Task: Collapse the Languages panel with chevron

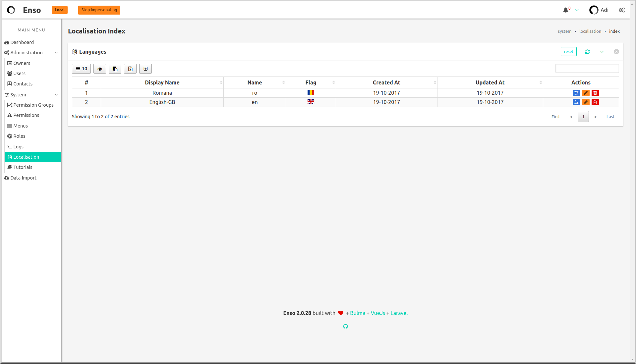Action: [602, 52]
